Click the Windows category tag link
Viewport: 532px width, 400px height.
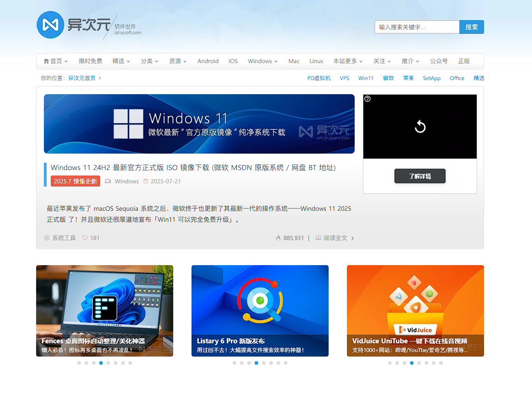(x=127, y=181)
